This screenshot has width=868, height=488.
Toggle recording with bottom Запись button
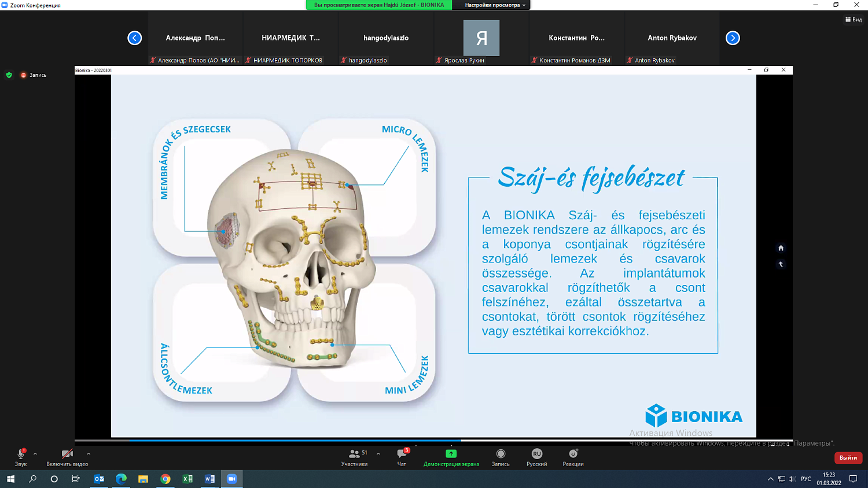pyautogui.click(x=501, y=457)
